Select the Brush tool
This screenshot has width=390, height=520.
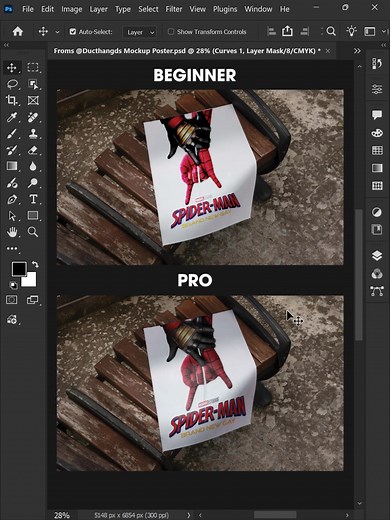point(12,134)
